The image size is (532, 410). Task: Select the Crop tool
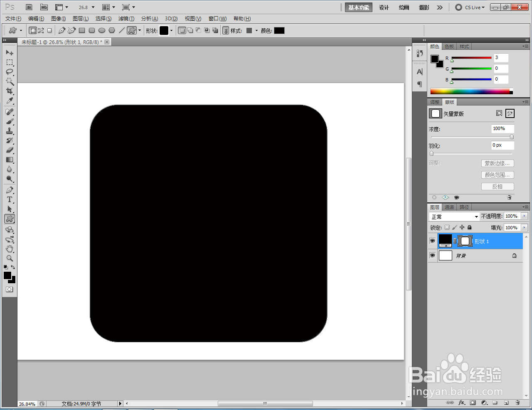[10, 91]
